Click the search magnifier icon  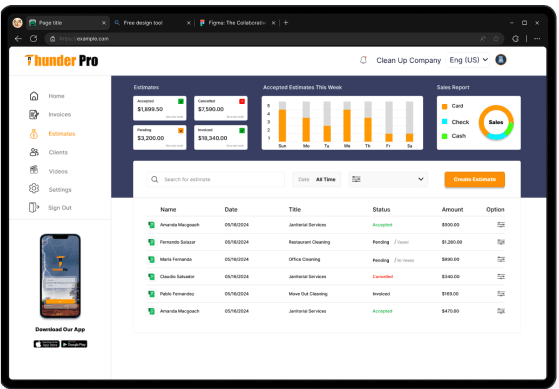[154, 179]
